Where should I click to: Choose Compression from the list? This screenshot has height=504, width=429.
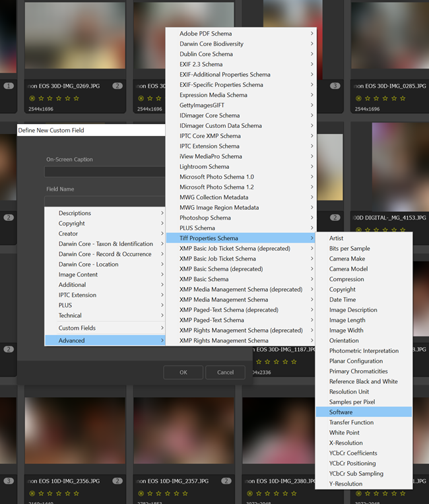tap(364, 279)
